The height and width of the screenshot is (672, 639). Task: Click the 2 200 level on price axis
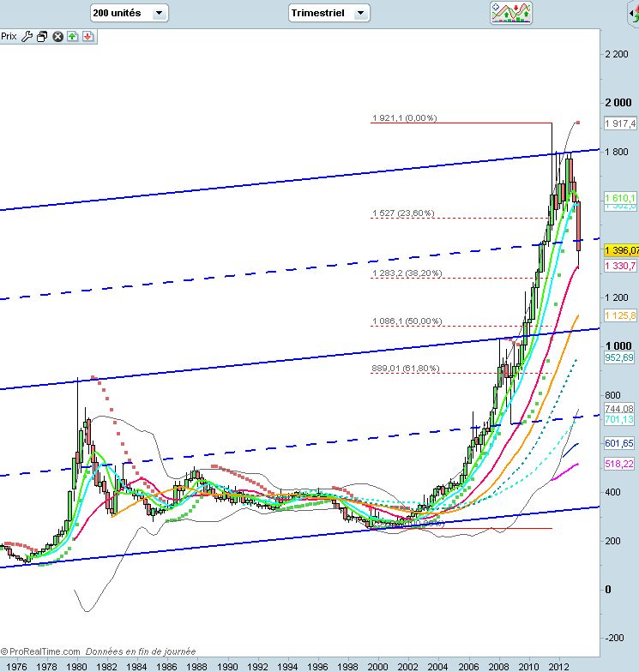coord(616,54)
